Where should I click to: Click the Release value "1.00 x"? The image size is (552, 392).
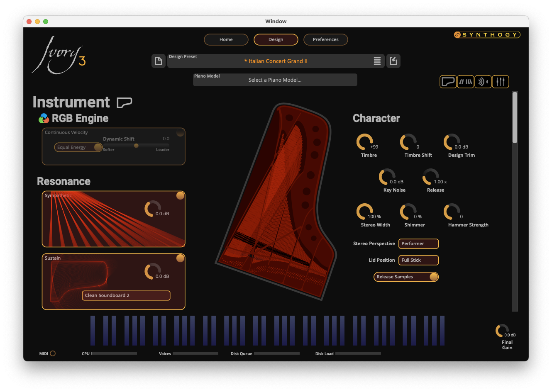[440, 182]
